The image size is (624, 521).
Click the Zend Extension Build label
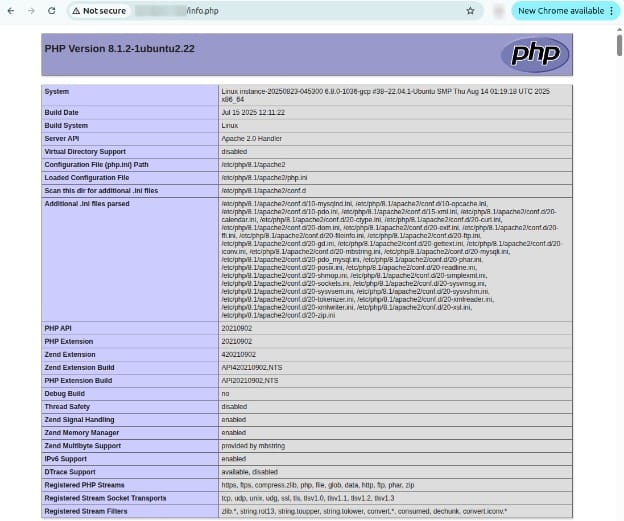click(79, 368)
